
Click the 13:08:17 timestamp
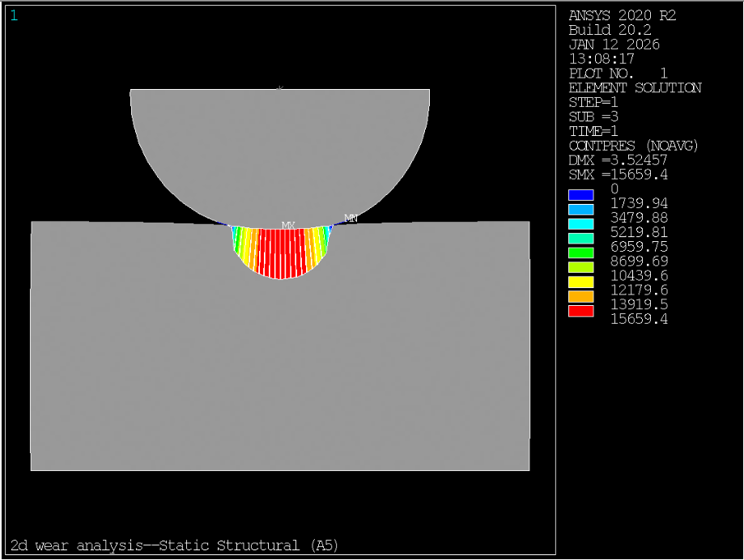coord(602,59)
